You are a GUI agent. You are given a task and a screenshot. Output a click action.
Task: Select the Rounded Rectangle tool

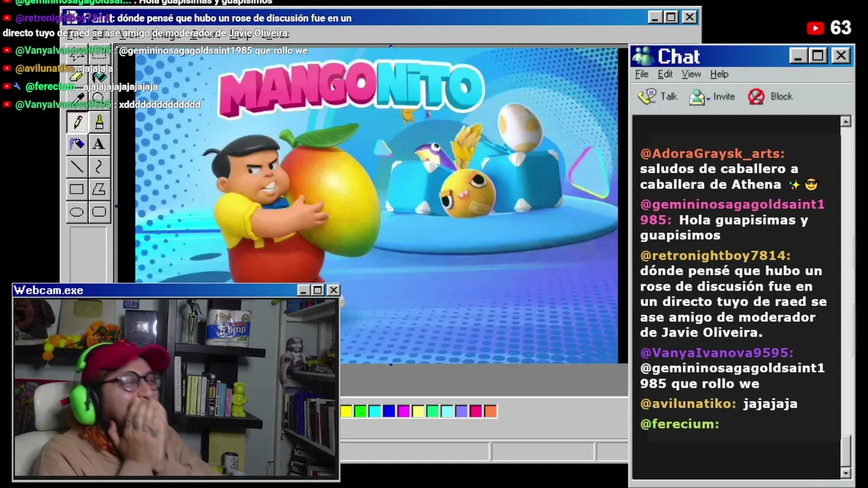(x=99, y=212)
